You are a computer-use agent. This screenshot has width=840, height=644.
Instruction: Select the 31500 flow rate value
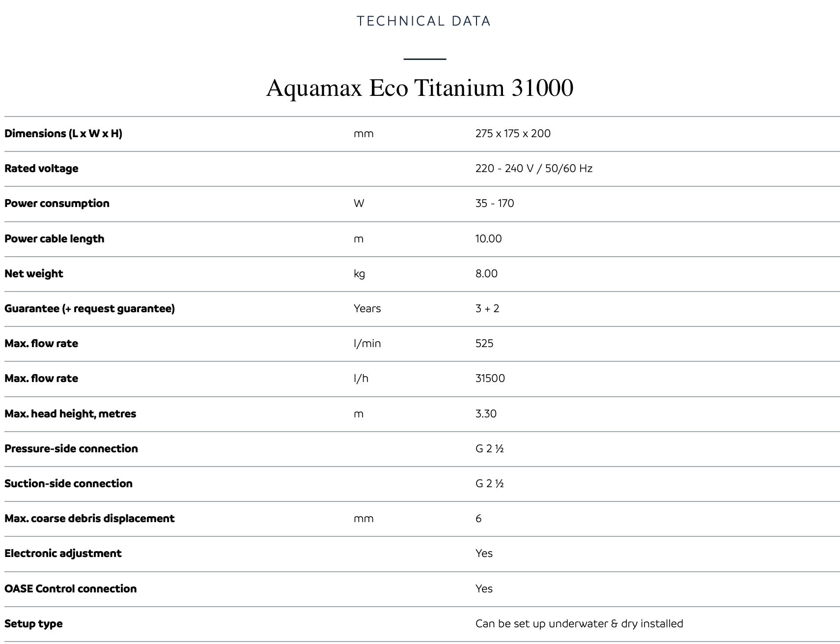(490, 379)
